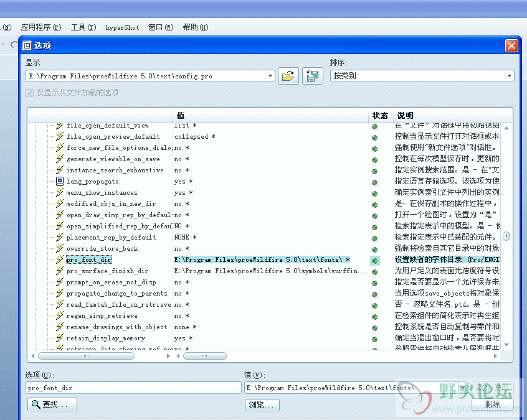Click lightning icon beside override_store_back
Image resolution: width=527 pixels, height=420 pixels.
point(59,248)
